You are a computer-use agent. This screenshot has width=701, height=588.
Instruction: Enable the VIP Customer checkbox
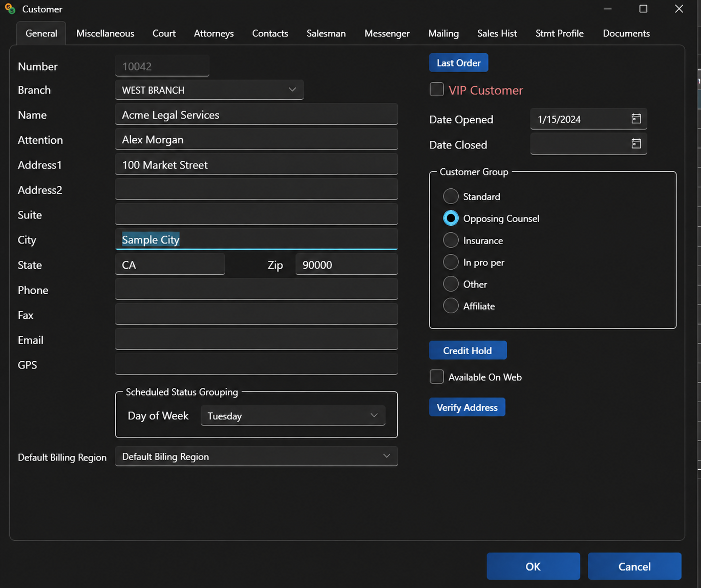click(437, 90)
